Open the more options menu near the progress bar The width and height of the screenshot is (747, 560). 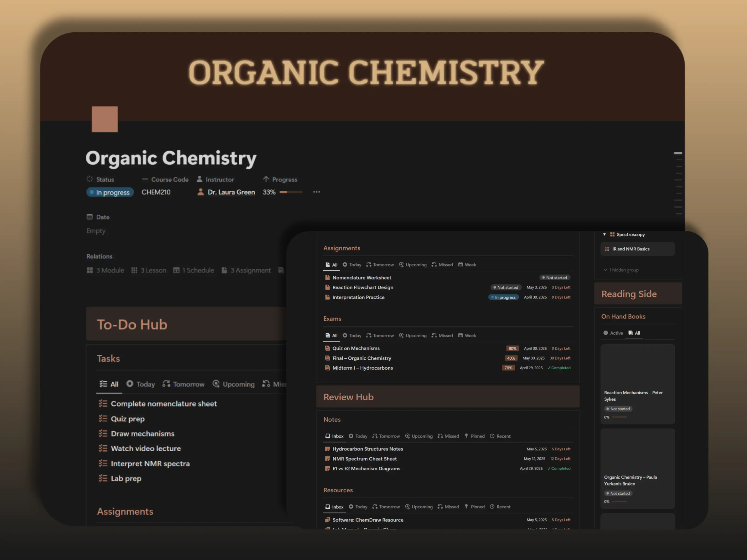tap(317, 192)
